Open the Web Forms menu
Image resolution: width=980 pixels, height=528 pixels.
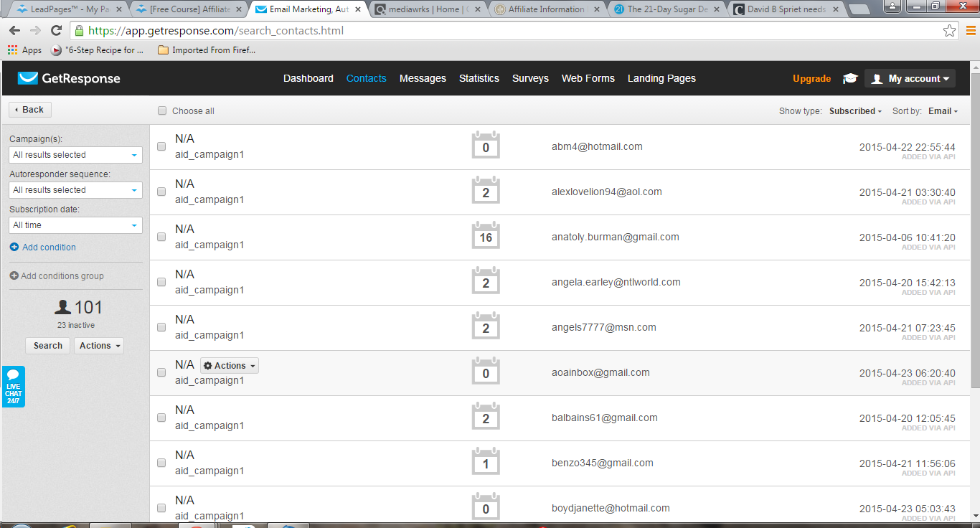pyautogui.click(x=588, y=79)
